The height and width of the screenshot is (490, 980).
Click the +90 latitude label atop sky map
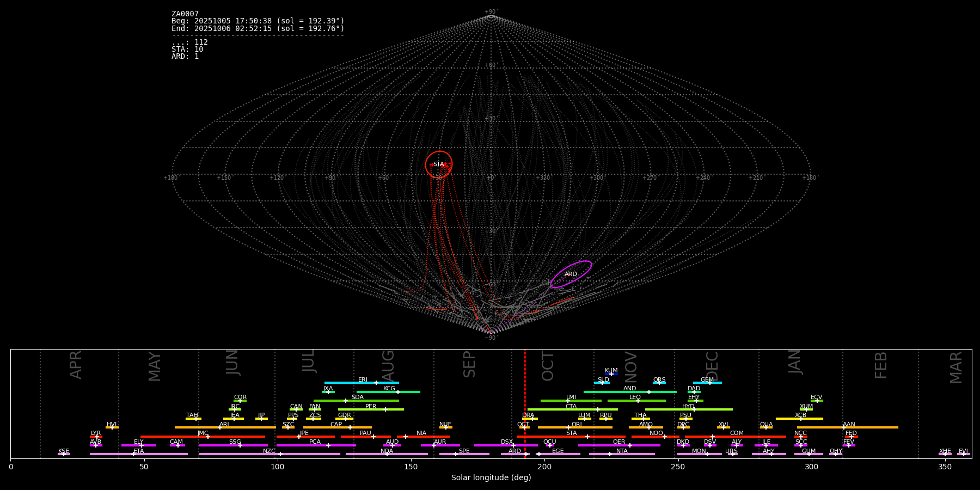491,11
